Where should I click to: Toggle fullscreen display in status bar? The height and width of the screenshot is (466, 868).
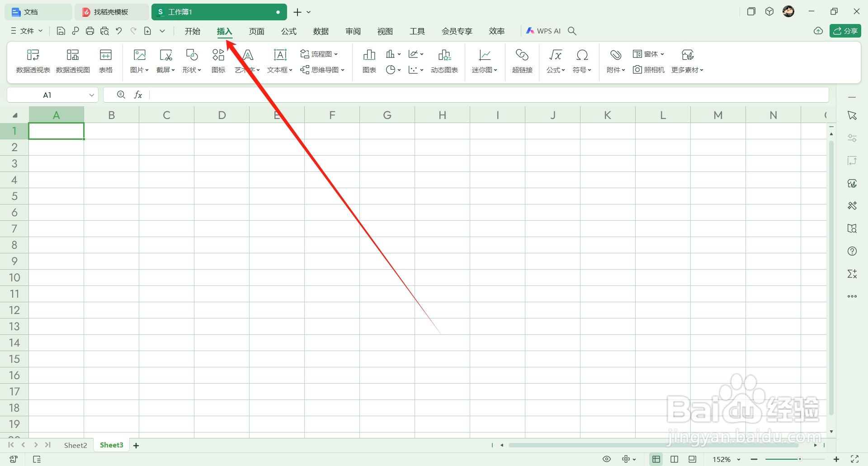point(854,459)
